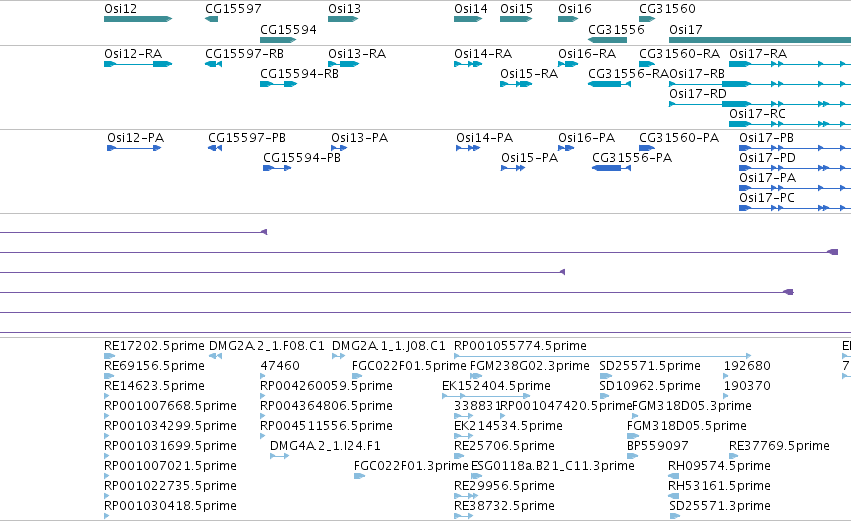Select protein label Osi17-PB
The height and width of the screenshot is (521, 851).
[766, 138]
